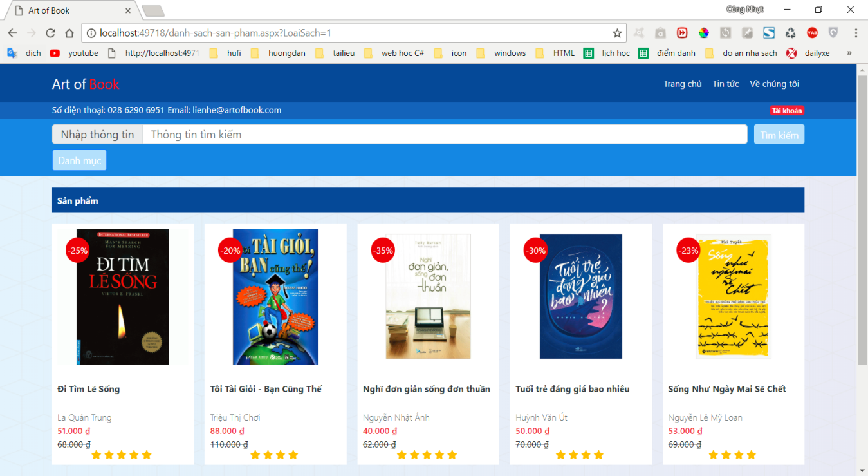The width and height of the screenshot is (868, 476).
Task: Click the gray pushpin extension icon
Action: [x=747, y=33]
